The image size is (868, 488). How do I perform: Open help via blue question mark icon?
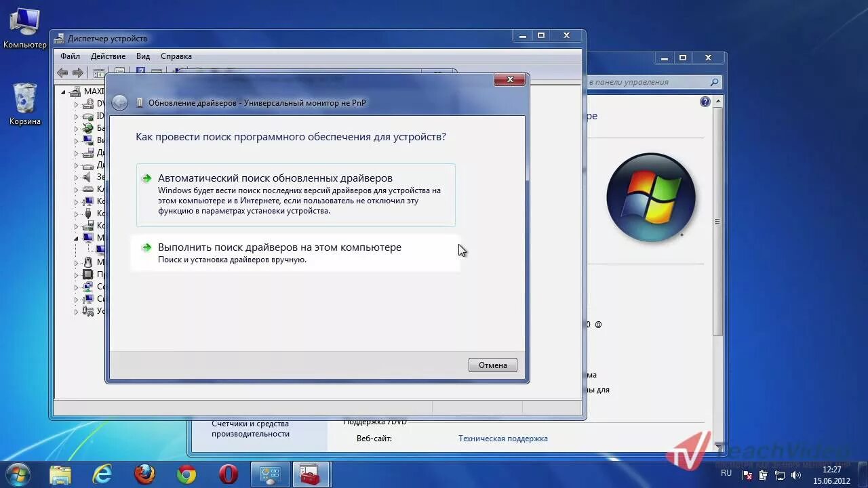705,102
